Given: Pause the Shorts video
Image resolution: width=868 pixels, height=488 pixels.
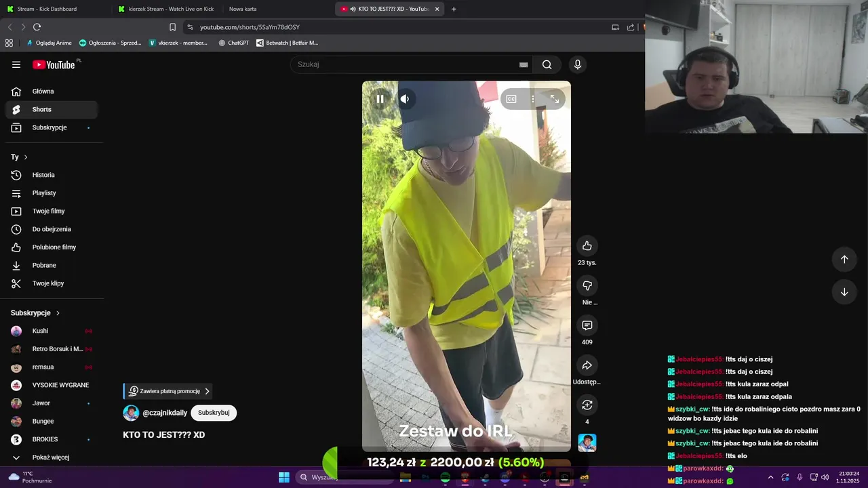Looking at the screenshot, I should tap(380, 99).
